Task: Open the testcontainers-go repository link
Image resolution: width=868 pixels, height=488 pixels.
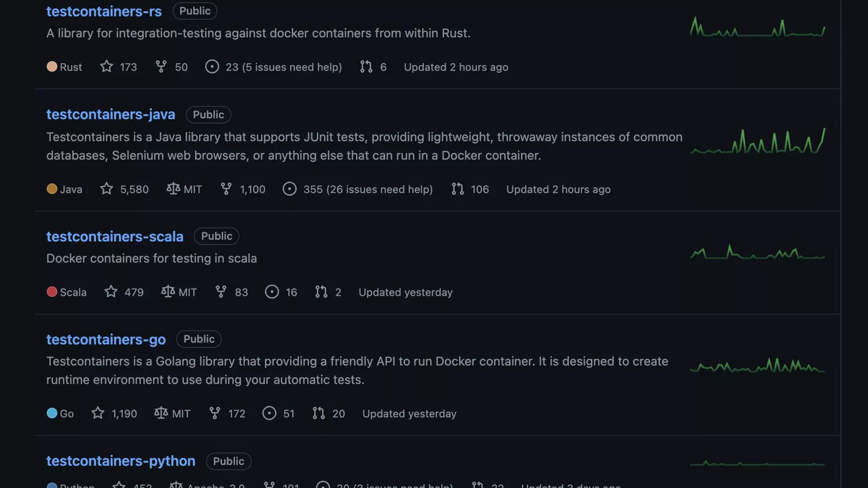Action: (x=106, y=339)
